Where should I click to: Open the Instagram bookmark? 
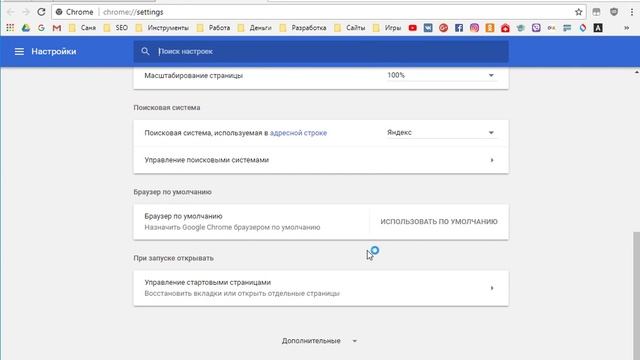[474, 28]
